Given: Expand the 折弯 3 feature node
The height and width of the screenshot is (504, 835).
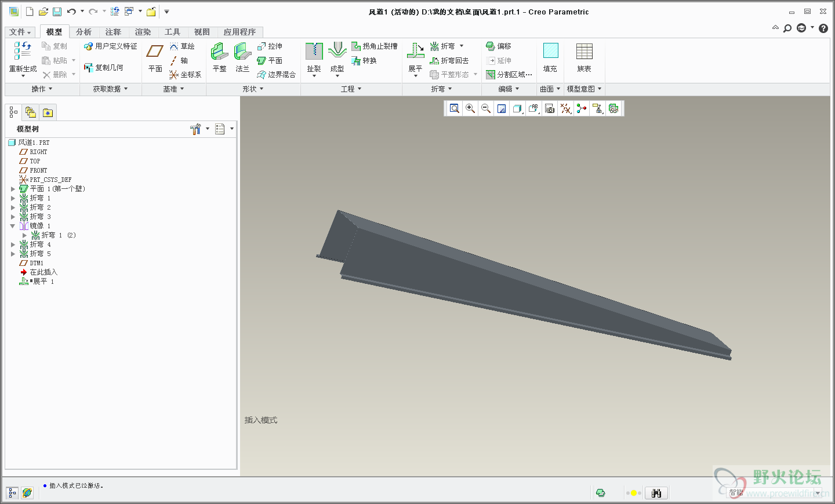Looking at the screenshot, I should click(13, 217).
